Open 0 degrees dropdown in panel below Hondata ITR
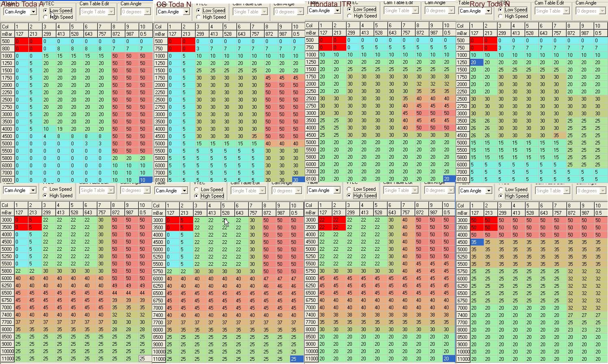 tap(440, 190)
